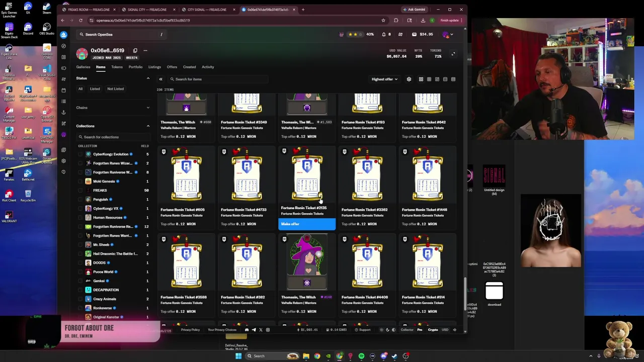The width and height of the screenshot is (644, 362).
Task: Open the Highest offer sort dropdown
Action: coord(384,79)
